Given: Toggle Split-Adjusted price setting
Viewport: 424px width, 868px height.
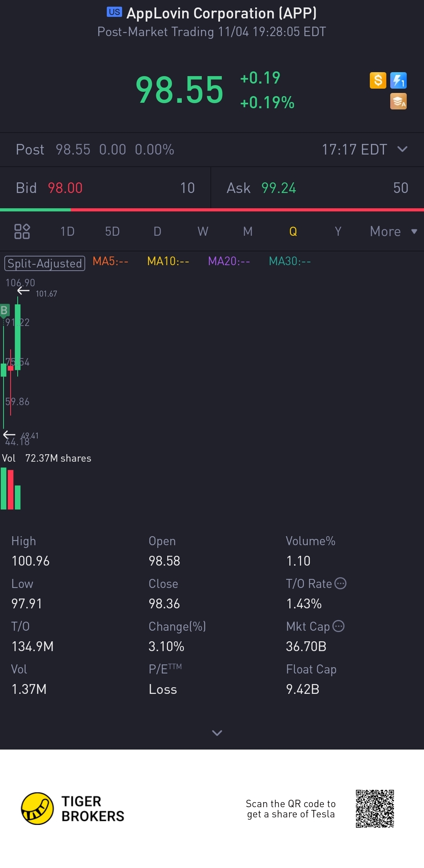Looking at the screenshot, I should pyautogui.click(x=45, y=263).
